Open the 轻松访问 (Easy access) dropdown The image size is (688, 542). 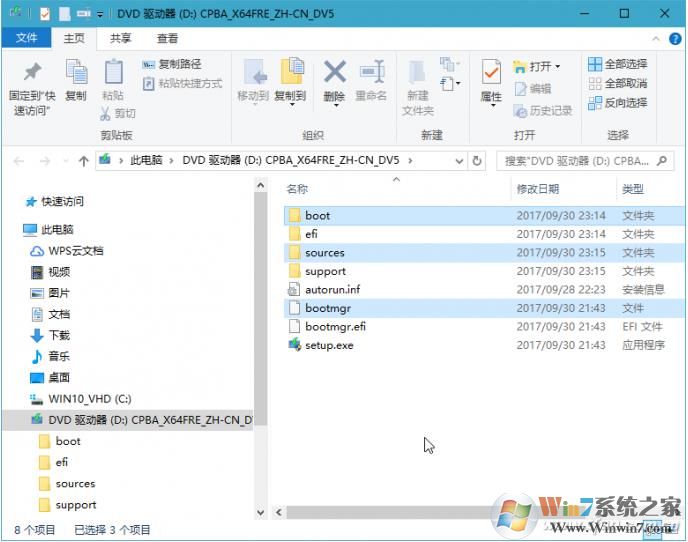pos(450,83)
